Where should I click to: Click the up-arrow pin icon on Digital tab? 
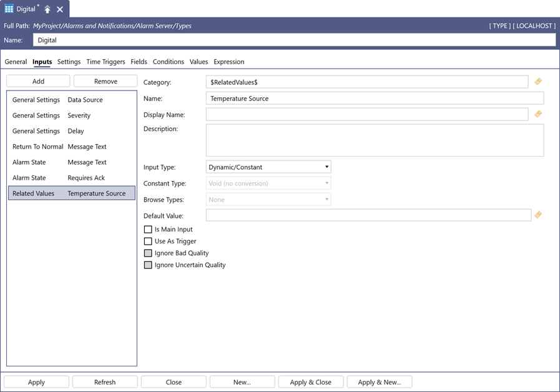click(x=47, y=9)
